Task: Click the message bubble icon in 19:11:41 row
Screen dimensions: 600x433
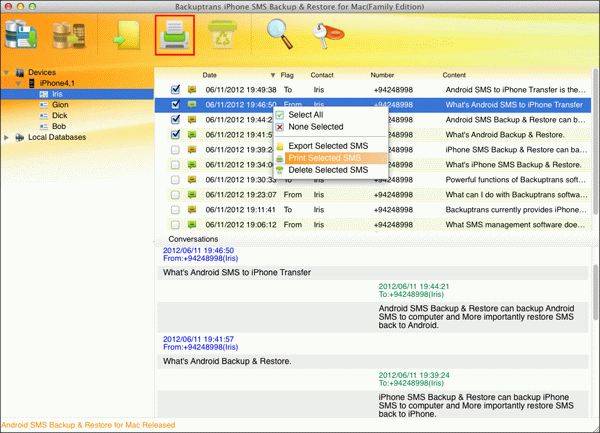Action: [192, 210]
